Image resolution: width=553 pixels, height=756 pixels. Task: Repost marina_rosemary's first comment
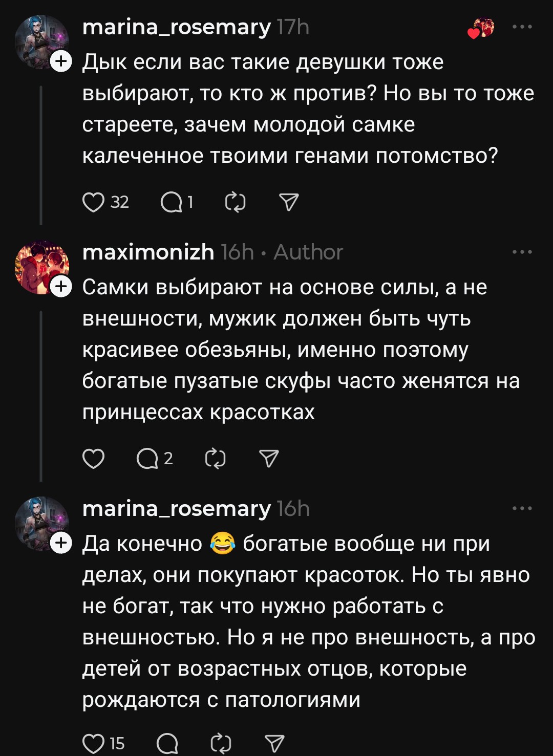click(236, 203)
